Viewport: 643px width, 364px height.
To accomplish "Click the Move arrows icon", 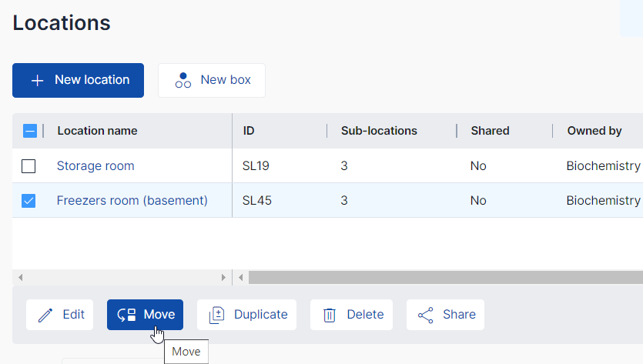I will (126, 315).
